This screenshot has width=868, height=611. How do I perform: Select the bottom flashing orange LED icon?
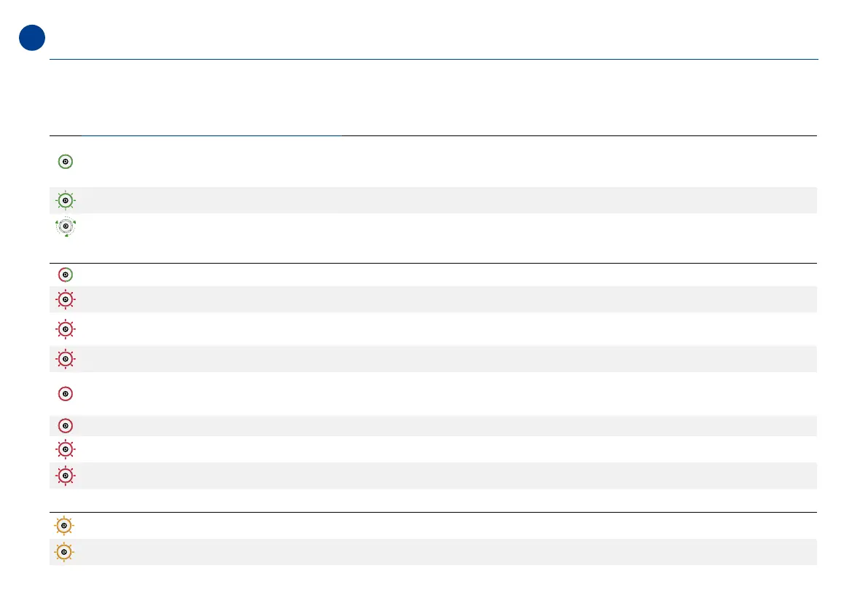[x=64, y=553]
